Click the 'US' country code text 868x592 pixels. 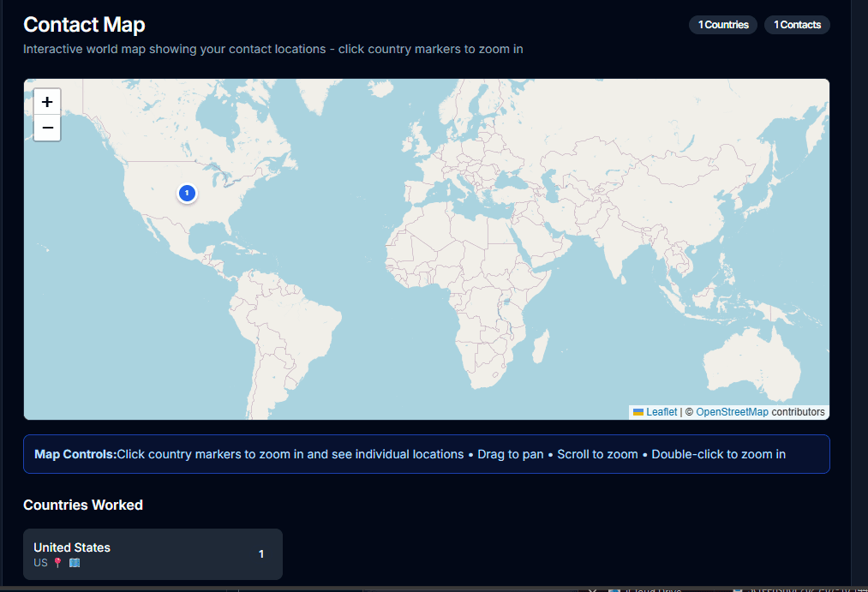pos(40,563)
